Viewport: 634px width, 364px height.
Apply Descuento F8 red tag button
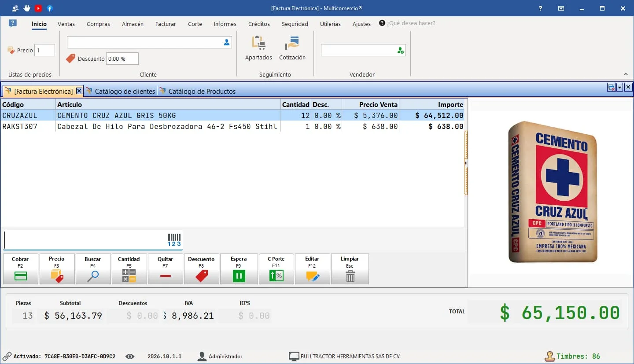[x=201, y=269]
